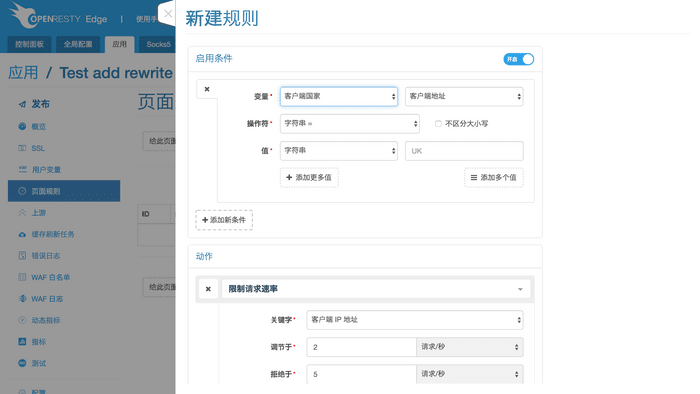The width and height of the screenshot is (700, 394).
Task: Click the 缓存刷新任务 cloud icon
Action: pos(22,234)
